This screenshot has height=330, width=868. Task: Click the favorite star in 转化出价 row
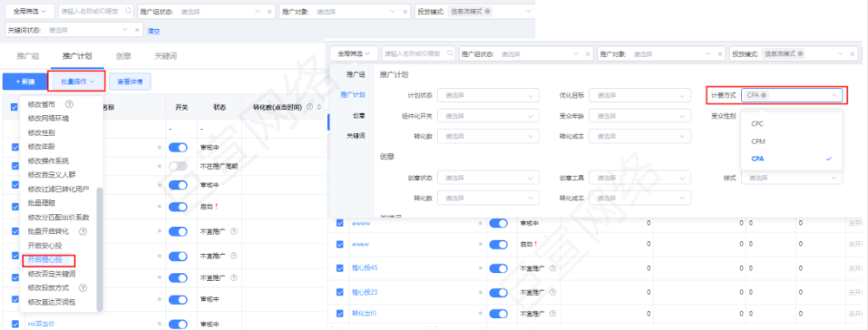tap(481, 314)
